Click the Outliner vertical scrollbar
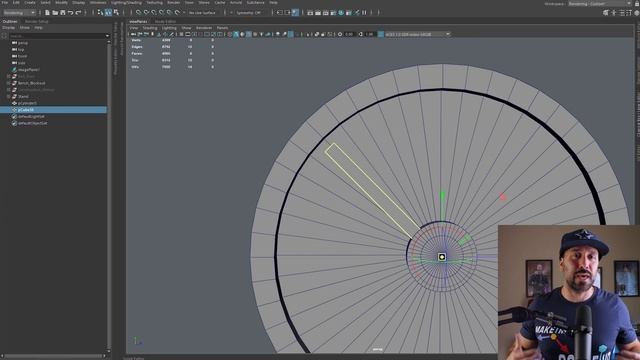The width and height of the screenshot is (640, 360). tap(109, 196)
